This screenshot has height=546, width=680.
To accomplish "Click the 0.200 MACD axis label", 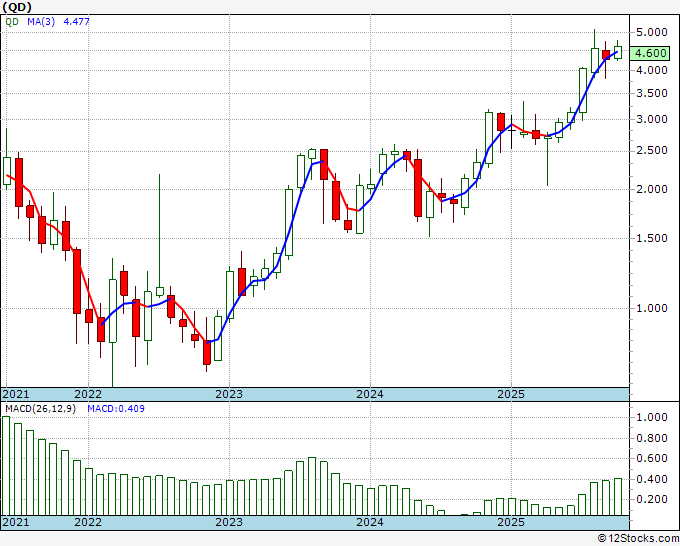I will [x=651, y=499].
